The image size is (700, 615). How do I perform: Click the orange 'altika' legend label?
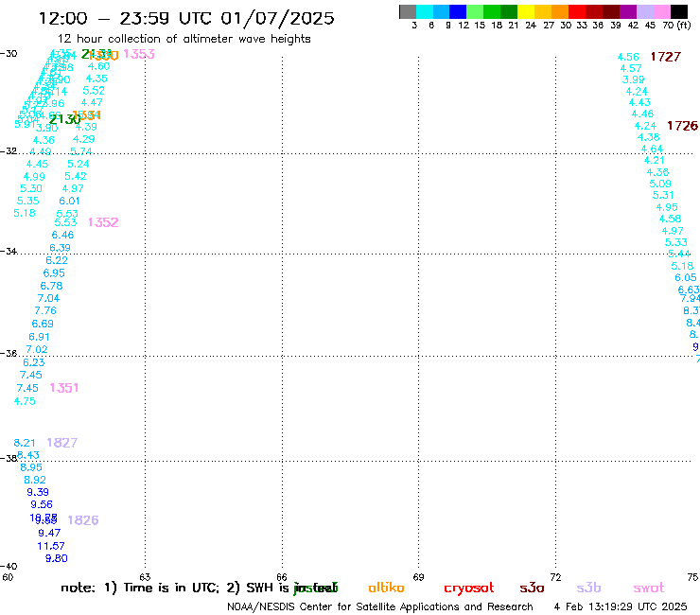click(386, 588)
